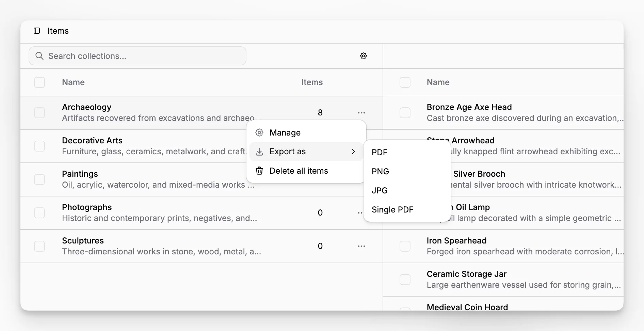Click the Items column header

coord(312,82)
